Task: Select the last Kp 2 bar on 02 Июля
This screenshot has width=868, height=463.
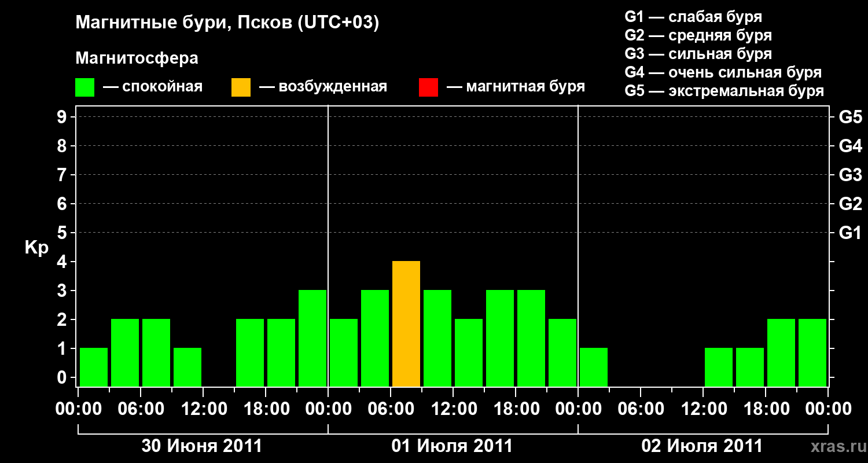Action: (x=812, y=352)
